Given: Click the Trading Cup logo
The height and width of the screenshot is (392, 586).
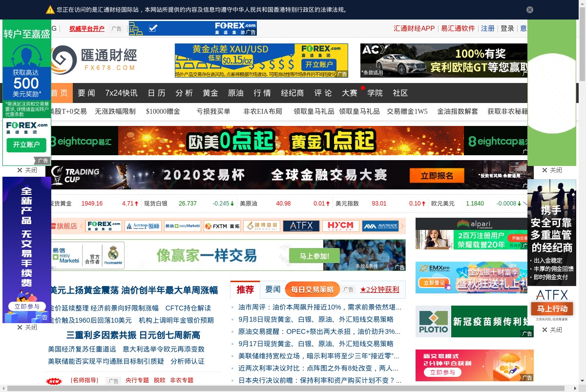Looking at the screenshot, I should click(76, 174).
